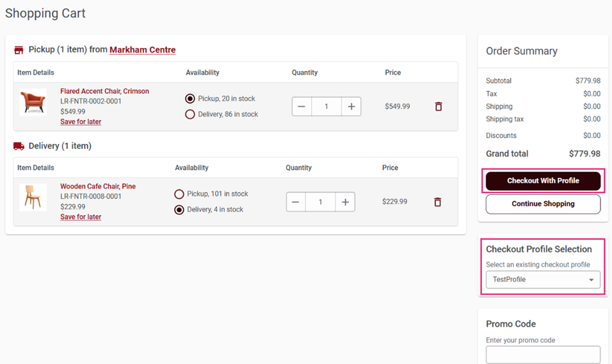Decrease Wooden Cafe Chair quantity with minus
This screenshot has width=612, height=364.
point(296,202)
